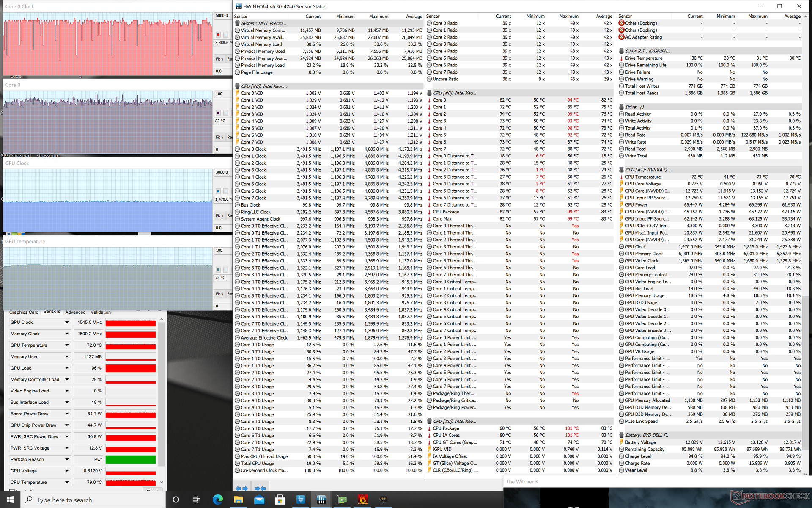Pick blue line color in GPU Clock graph
This screenshot has height=508, width=812.
(x=218, y=191)
